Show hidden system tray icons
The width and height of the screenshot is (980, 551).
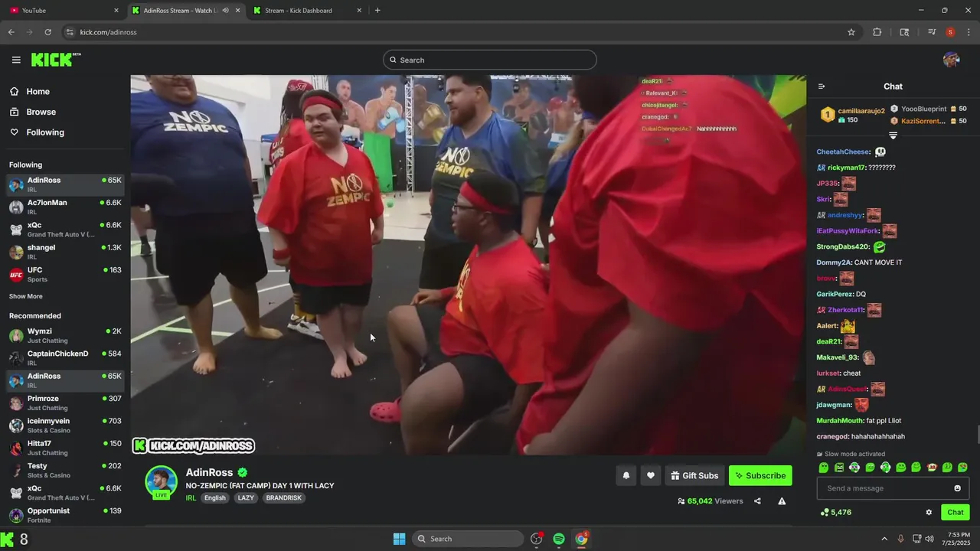[x=884, y=539]
